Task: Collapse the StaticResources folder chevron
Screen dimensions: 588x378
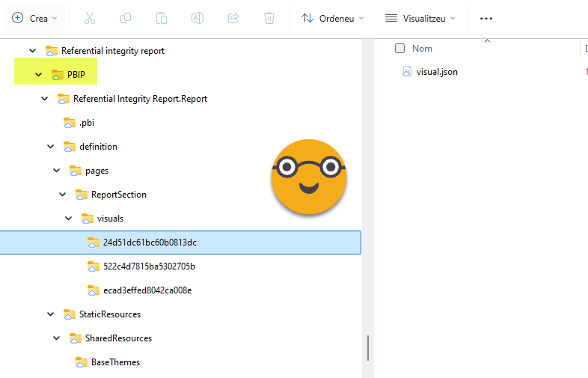Action: point(50,314)
